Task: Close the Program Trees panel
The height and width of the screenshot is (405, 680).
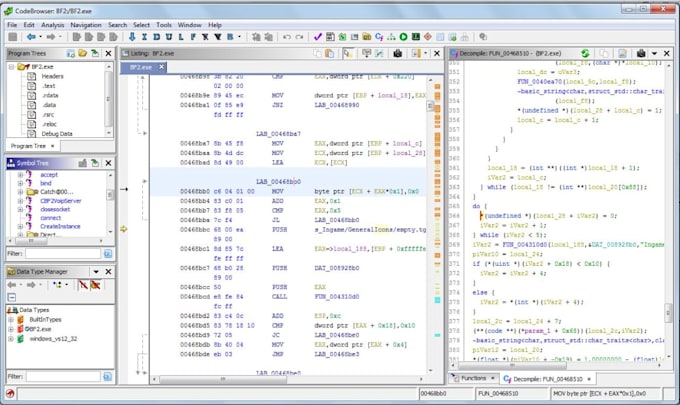Action: pyautogui.click(x=108, y=53)
